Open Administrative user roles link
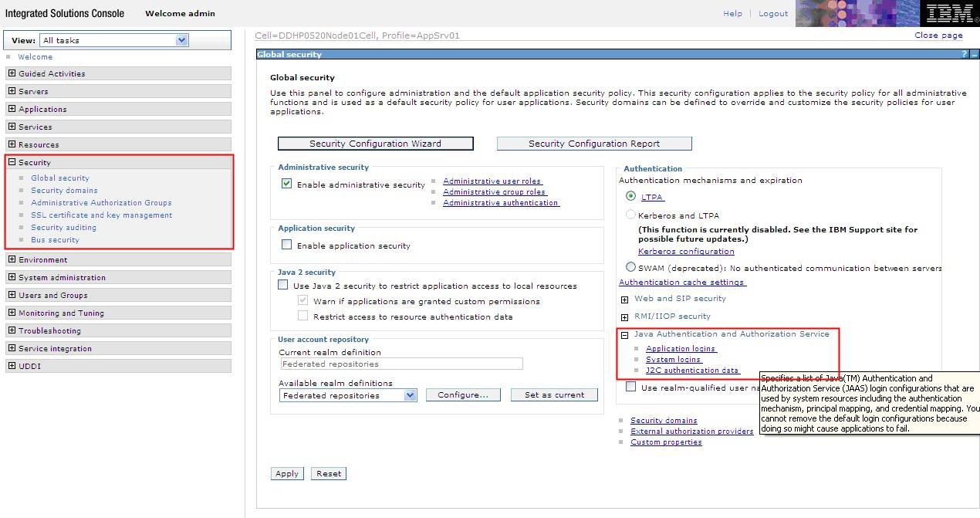This screenshot has width=980, height=518. tap(492, 181)
